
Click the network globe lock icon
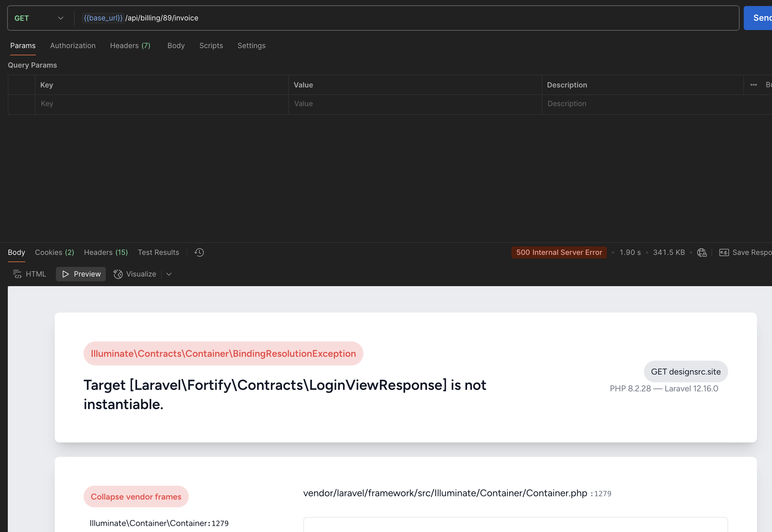pos(702,253)
